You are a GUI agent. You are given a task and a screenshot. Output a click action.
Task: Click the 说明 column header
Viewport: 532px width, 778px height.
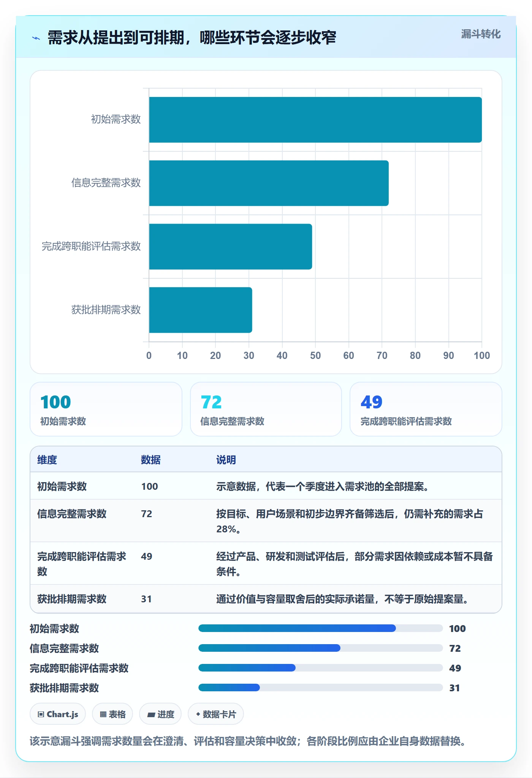click(226, 460)
